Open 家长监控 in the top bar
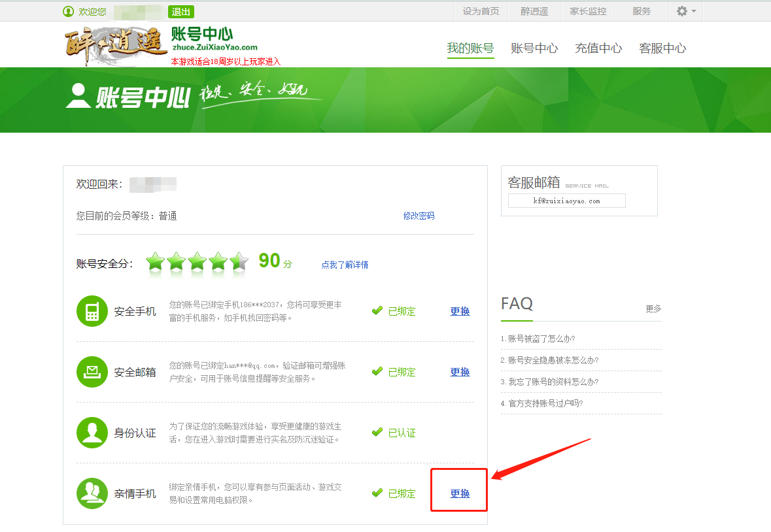Viewport: 771px width, 532px height. (588, 11)
